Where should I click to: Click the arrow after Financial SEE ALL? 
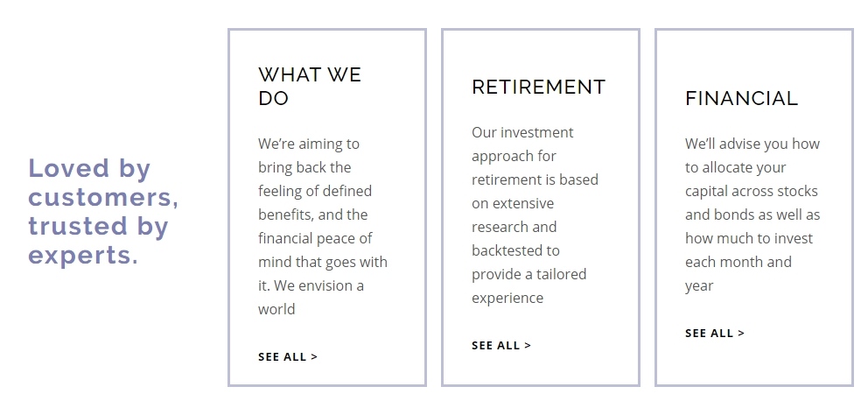coord(741,333)
